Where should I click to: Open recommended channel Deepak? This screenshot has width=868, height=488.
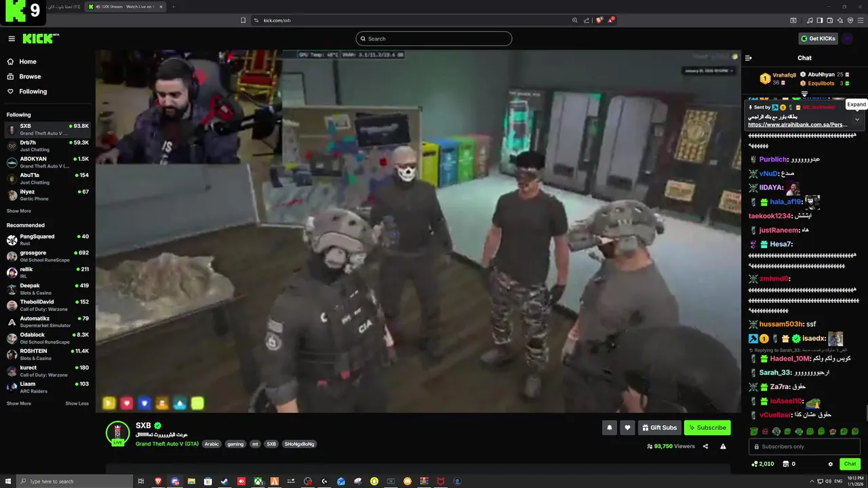[x=47, y=289]
